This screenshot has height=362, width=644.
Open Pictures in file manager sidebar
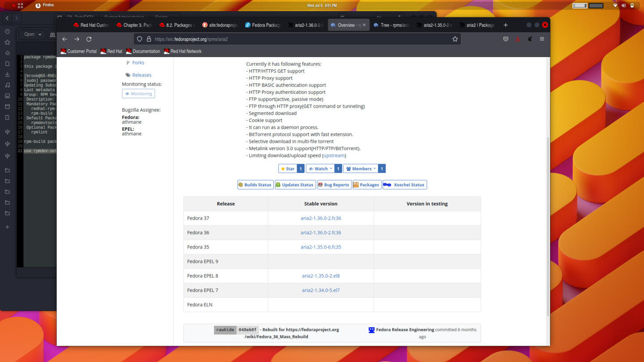(x=7, y=96)
